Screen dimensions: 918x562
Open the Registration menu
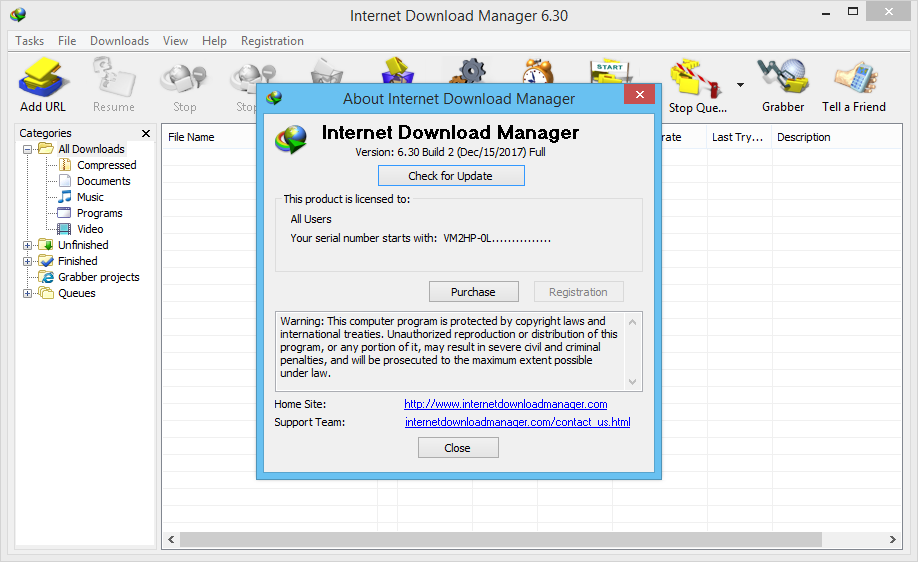point(272,41)
